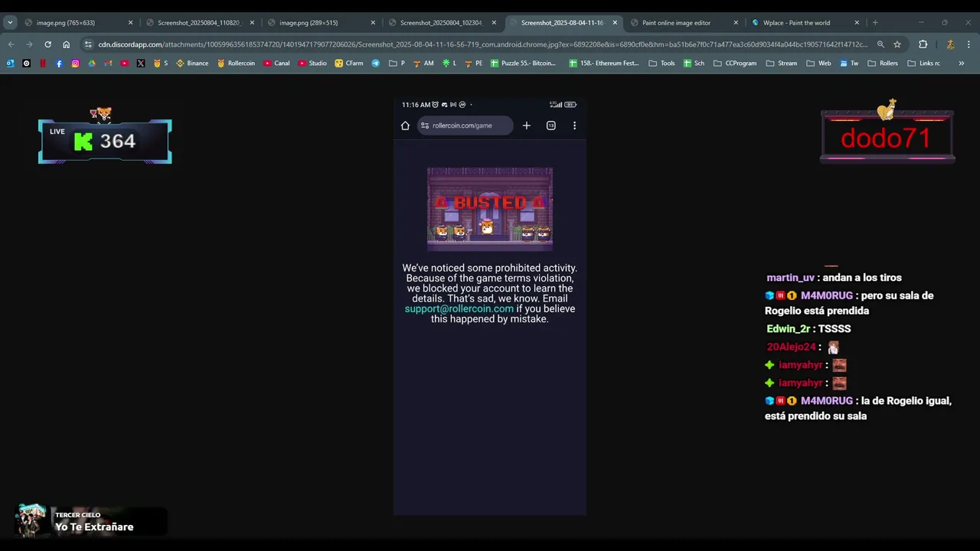Open the AM bookmark

tap(423, 64)
